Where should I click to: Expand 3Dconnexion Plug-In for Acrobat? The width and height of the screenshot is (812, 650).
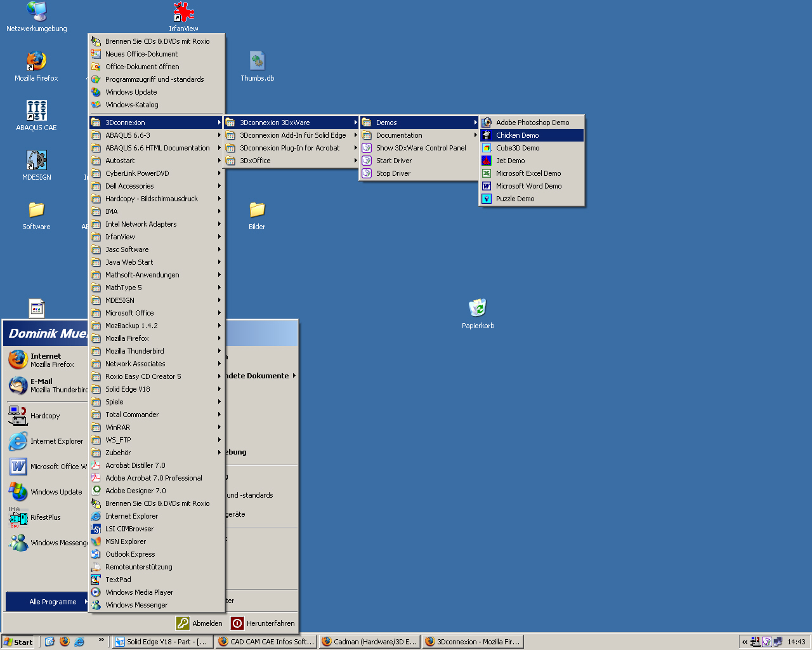pyautogui.click(x=291, y=148)
